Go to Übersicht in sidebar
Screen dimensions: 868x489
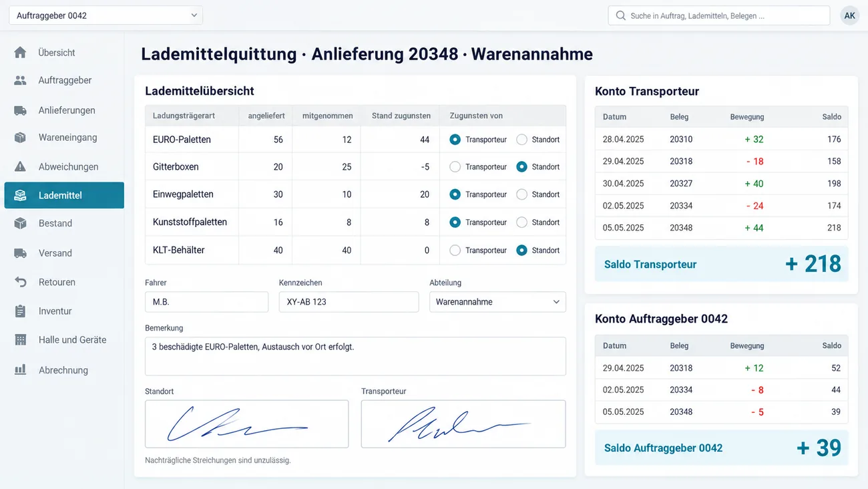[64, 52]
